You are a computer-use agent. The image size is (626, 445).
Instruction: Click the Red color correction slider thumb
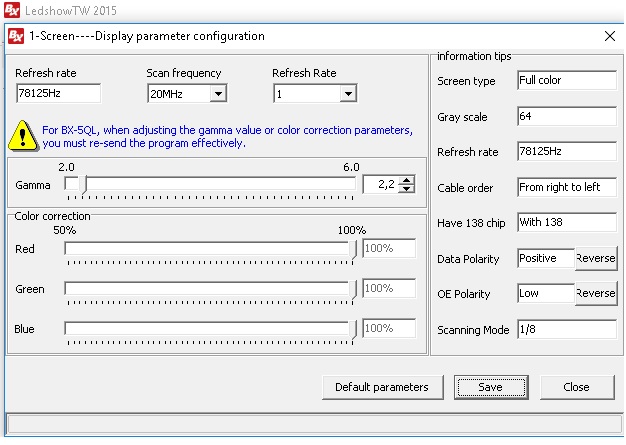[x=353, y=250]
